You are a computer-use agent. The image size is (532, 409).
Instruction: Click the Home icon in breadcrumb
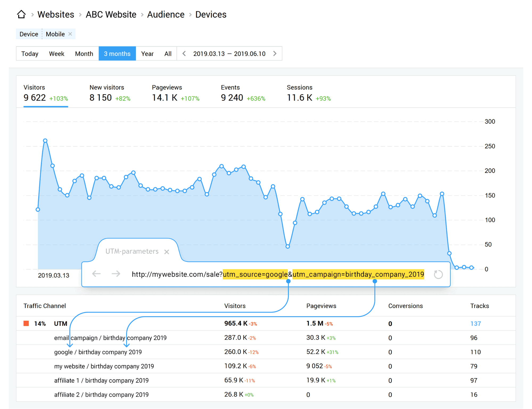(21, 14)
